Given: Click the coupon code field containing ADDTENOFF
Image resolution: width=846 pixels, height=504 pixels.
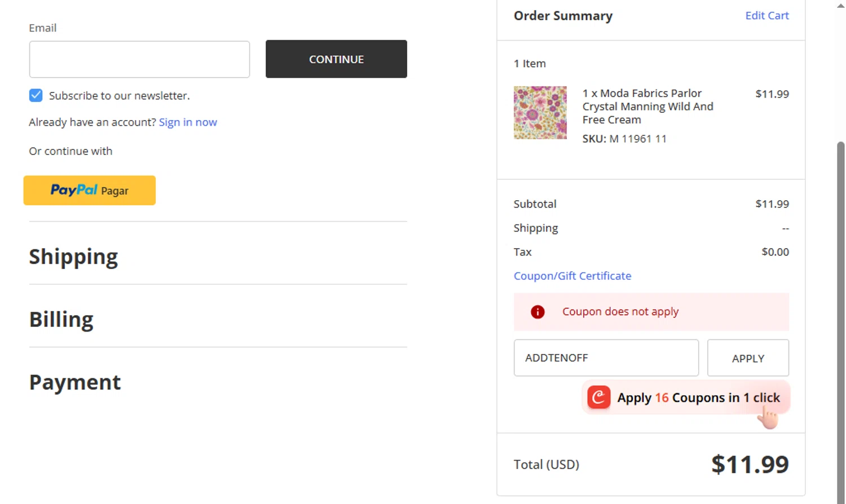Looking at the screenshot, I should click(606, 358).
